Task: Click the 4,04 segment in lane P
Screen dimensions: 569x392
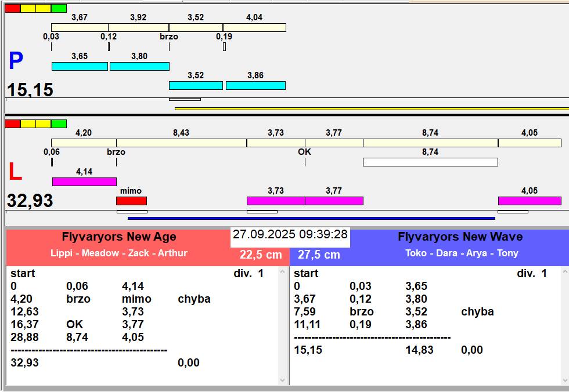Action: click(254, 27)
